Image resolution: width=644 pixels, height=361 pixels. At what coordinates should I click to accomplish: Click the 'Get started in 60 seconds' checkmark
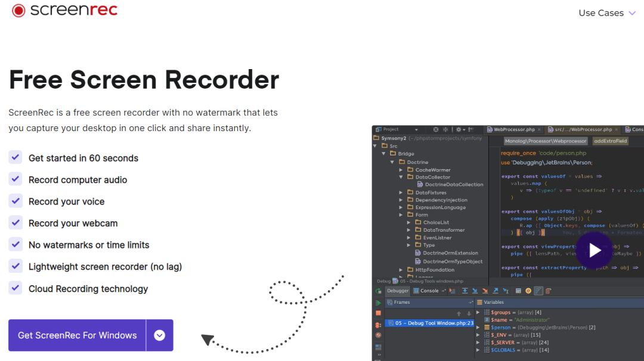point(16,157)
